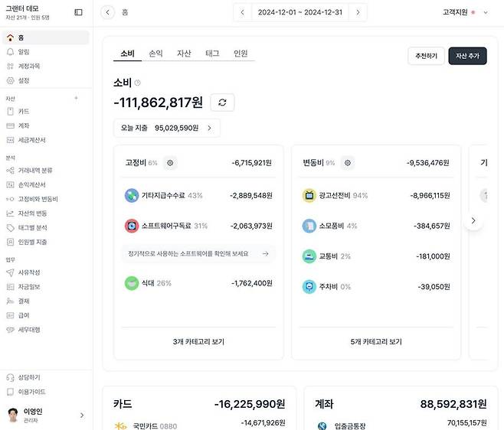
Task: Click the 계좌 section heading
Action: point(324,404)
